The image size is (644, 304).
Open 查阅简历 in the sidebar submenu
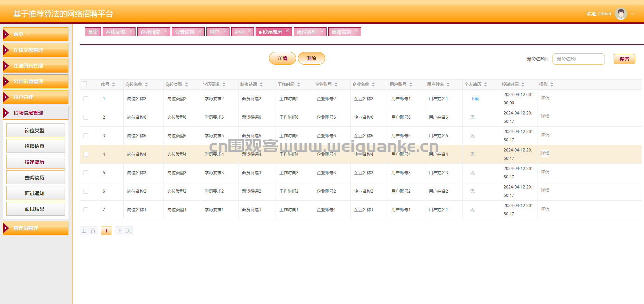coord(35,178)
